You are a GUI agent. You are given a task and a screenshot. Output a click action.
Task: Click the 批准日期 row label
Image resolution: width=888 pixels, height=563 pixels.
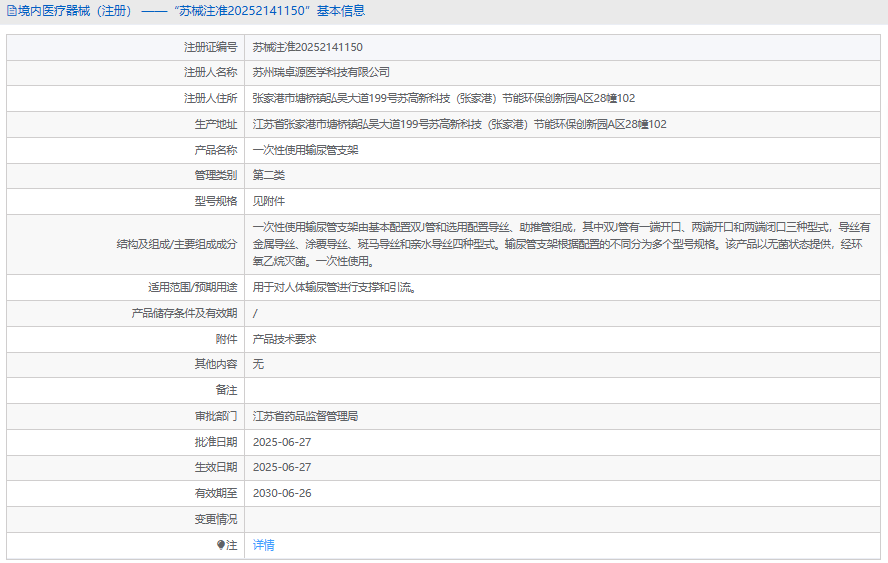[x=216, y=442]
